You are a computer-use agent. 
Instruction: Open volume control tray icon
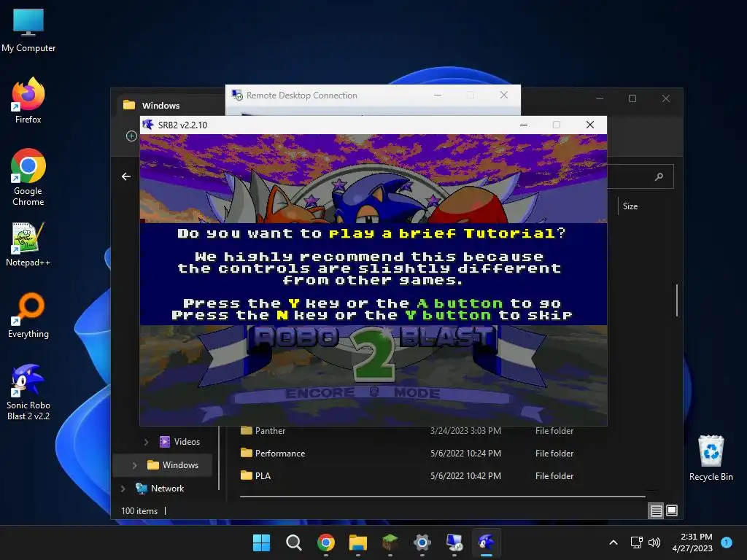tap(654, 542)
